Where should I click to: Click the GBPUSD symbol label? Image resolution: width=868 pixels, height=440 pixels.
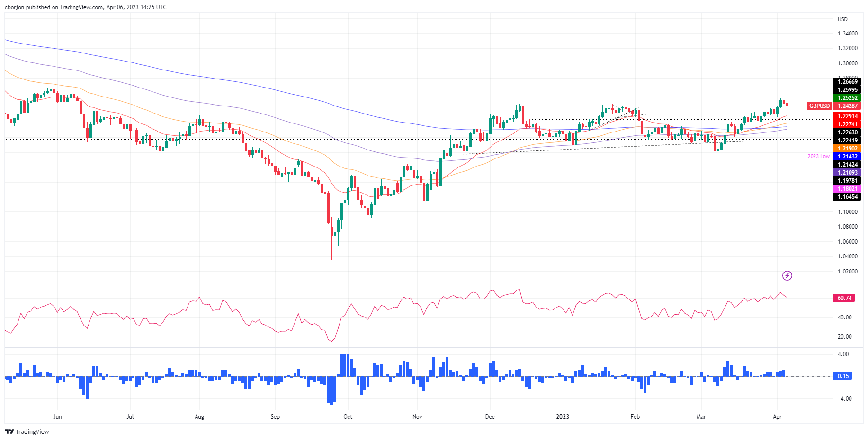point(819,106)
